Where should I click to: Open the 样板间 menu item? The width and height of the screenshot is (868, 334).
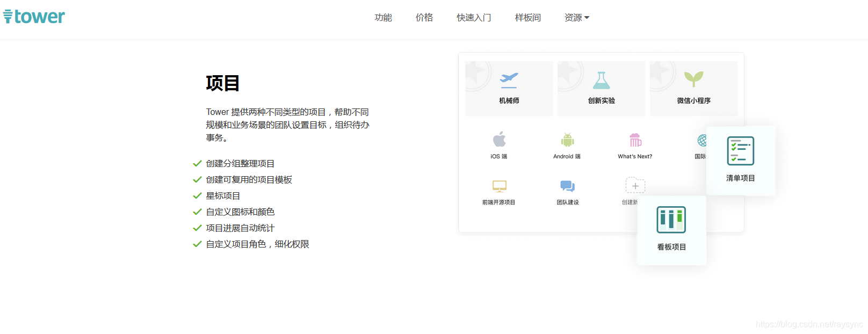[527, 18]
